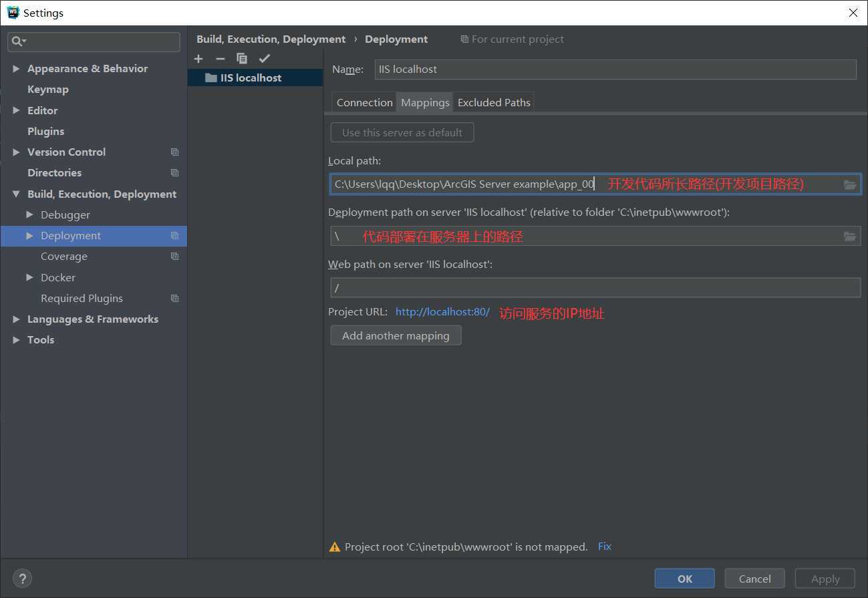Image resolution: width=868 pixels, height=598 pixels.
Task: Browse folder for Local path field
Action: [850, 184]
